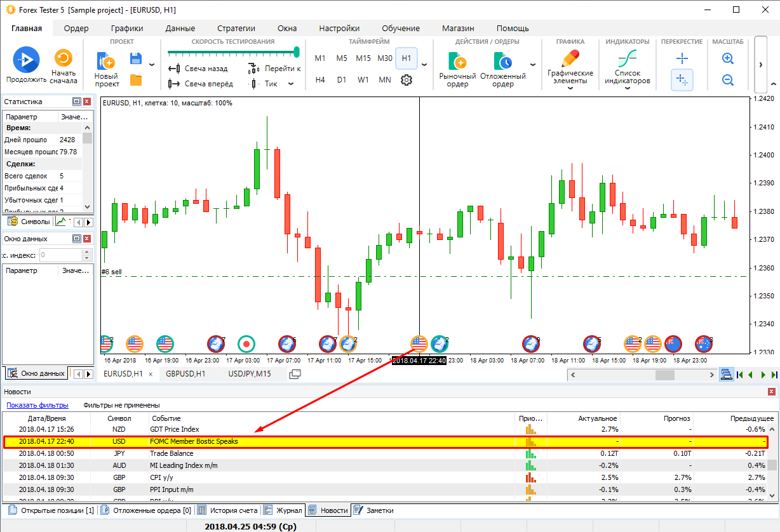The width and height of the screenshot is (780, 532).
Task: Adjust the testing speed slider handle
Action: click(x=297, y=52)
